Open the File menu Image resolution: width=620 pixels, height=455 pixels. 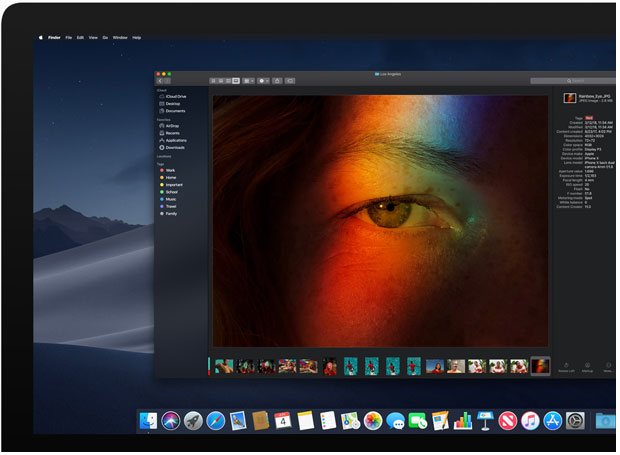[69, 38]
